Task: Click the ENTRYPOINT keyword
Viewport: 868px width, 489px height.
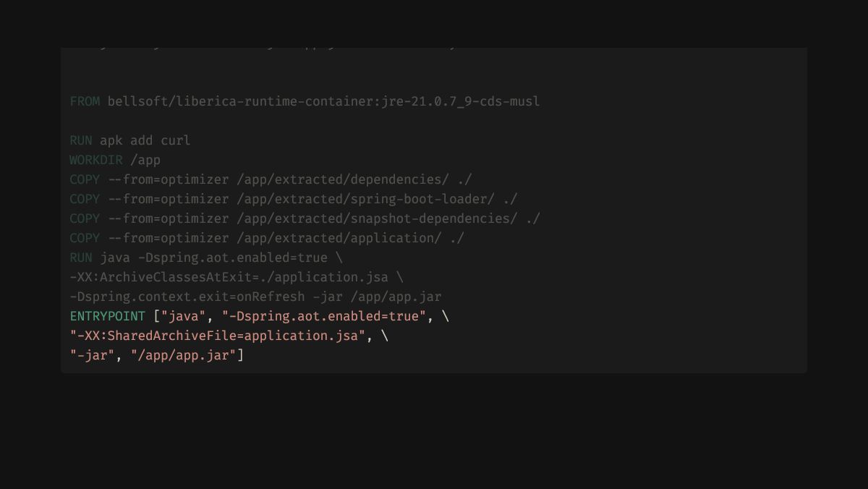Action: (x=108, y=316)
